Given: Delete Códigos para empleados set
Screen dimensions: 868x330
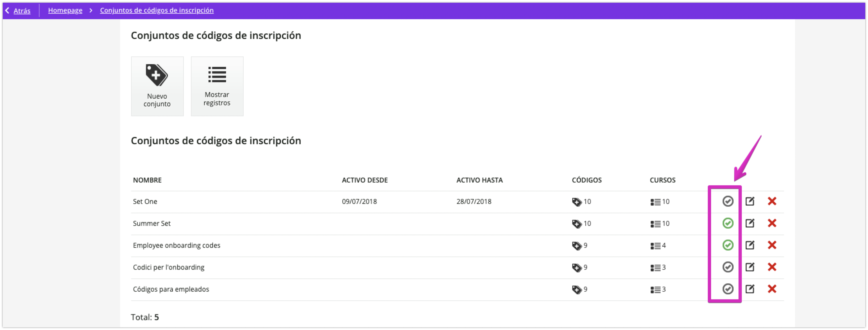Looking at the screenshot, I should tap(772, 289).
